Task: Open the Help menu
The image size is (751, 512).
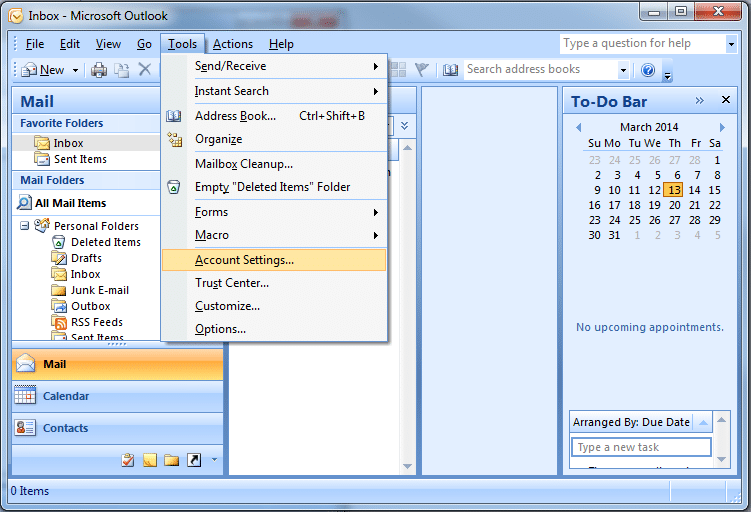Action: tap(281, 44)
